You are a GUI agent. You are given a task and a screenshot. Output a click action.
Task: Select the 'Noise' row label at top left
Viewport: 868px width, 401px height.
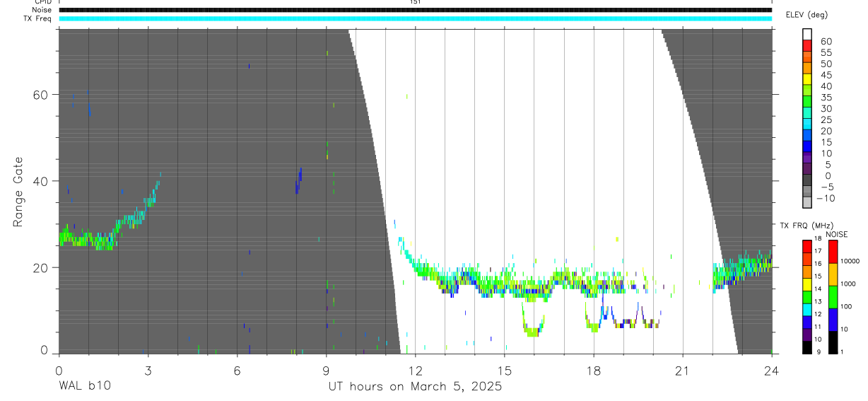(x=42, y=10)
